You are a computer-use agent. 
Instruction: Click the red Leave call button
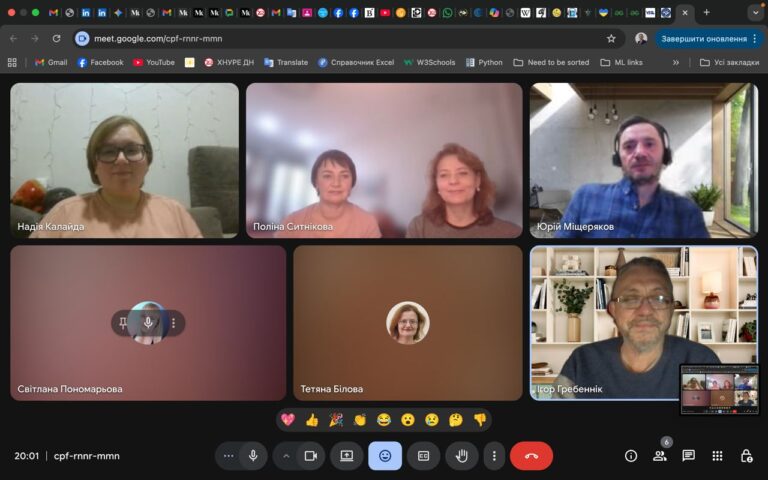point(531,456)
